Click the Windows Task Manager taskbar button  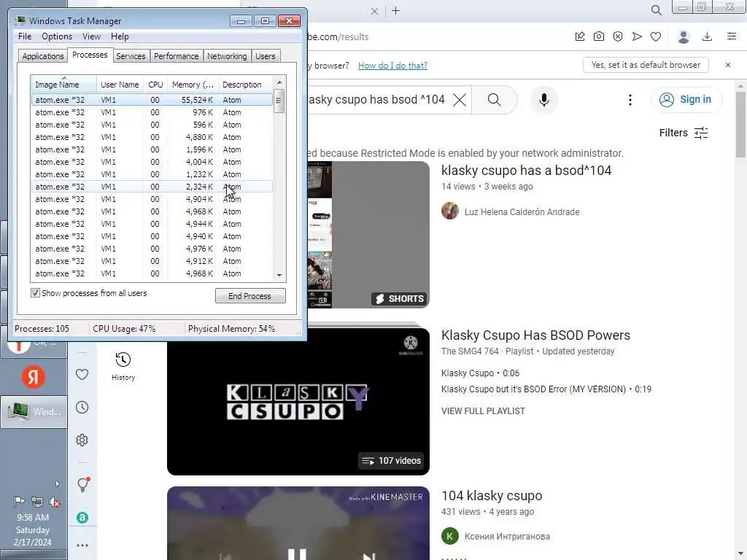pyautogui.click(x=34, y=412)
